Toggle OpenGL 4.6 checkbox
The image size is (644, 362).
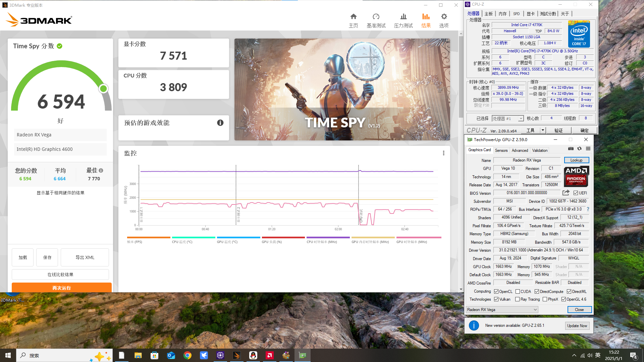pos(563,299)
